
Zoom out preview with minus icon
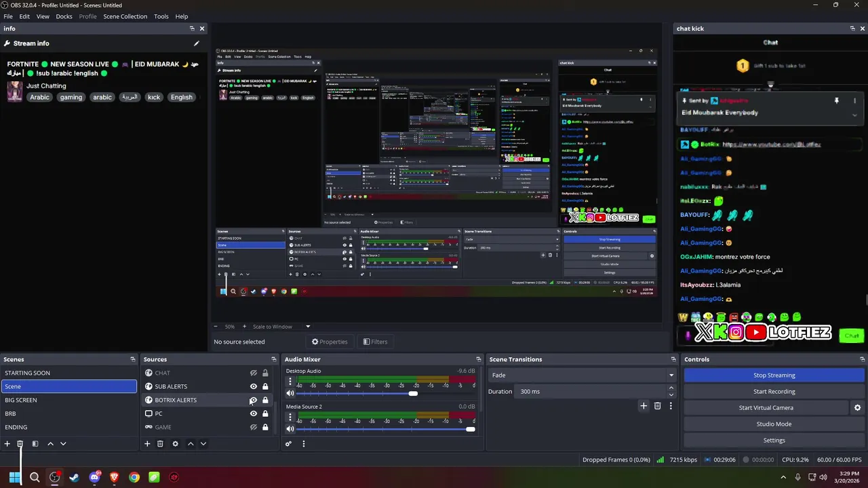(x=217, y=327)
